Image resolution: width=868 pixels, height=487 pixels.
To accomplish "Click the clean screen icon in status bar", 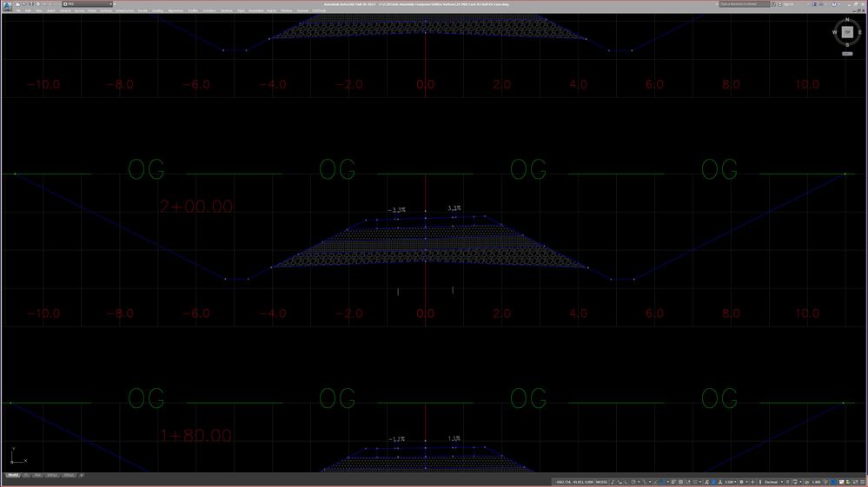I will click(857, 482).
